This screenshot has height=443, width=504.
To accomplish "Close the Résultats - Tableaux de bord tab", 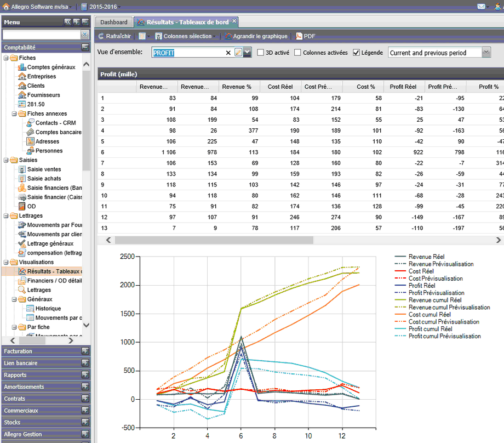I will click(234, 21).
